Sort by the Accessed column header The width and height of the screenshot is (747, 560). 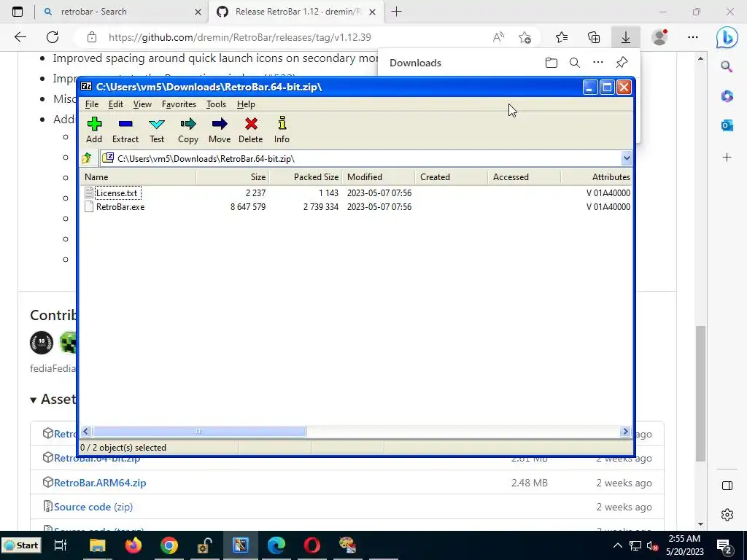[x=525, y=176]
